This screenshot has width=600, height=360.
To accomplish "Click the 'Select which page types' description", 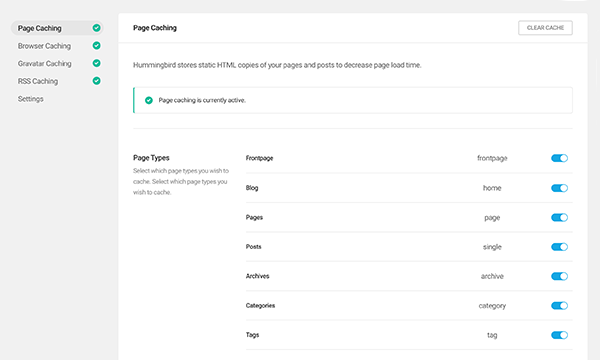I will pos(181,181).
